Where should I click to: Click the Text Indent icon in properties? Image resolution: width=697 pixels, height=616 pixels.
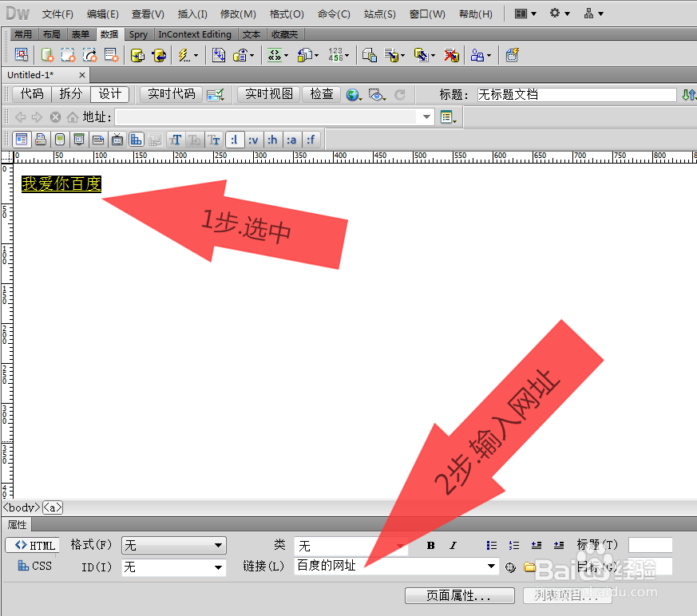click(x=559, y=546)
